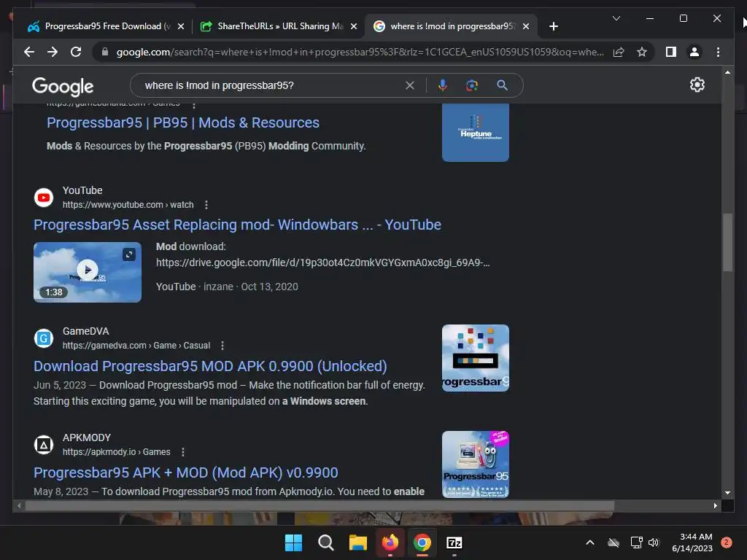Go to Google homepage logo
The height and width of the screenshot is (560, 747).
pos(63,86)
